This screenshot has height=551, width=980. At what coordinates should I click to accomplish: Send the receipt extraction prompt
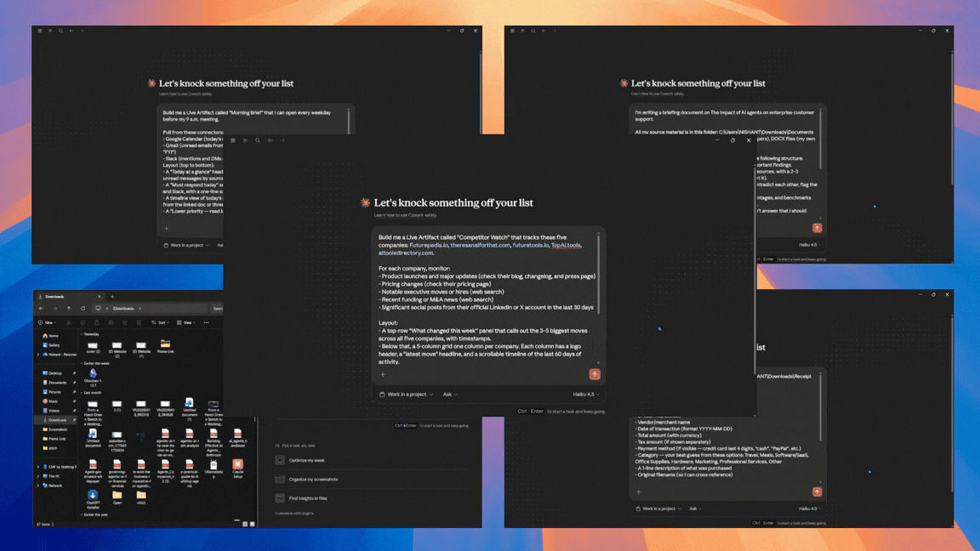pyautogui.click(x=817, y=491)
